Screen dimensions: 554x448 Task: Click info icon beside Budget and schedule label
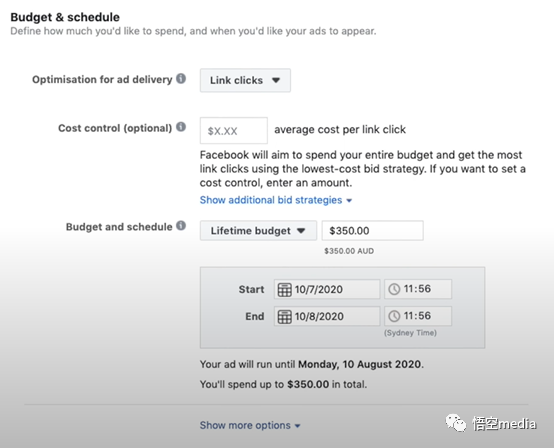click(181, 225)
